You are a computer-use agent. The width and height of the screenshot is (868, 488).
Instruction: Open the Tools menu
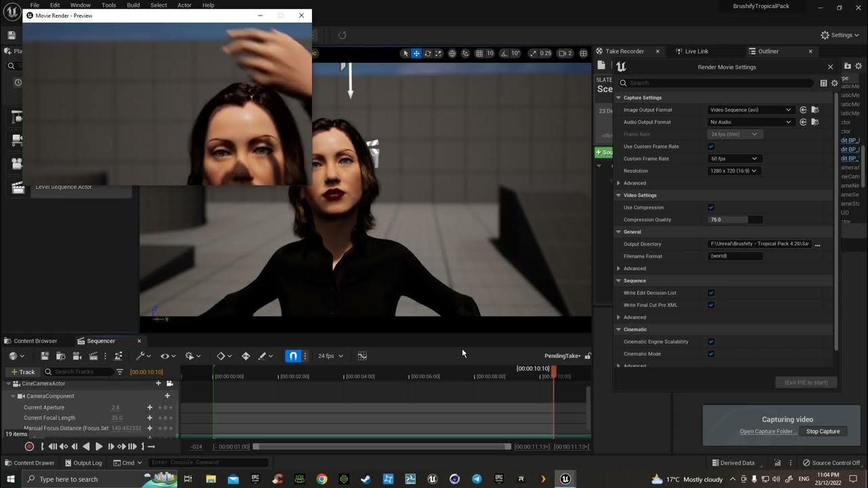(x=108, y=5)
